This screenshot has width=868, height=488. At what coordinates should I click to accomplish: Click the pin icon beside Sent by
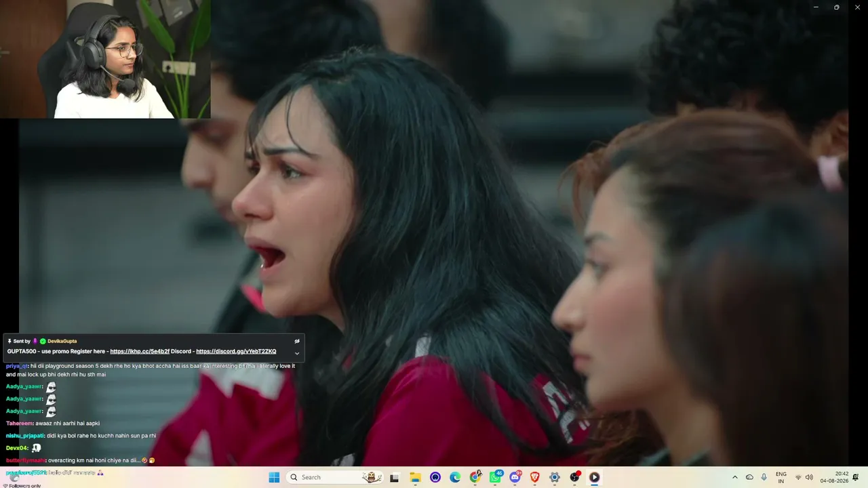9,341
